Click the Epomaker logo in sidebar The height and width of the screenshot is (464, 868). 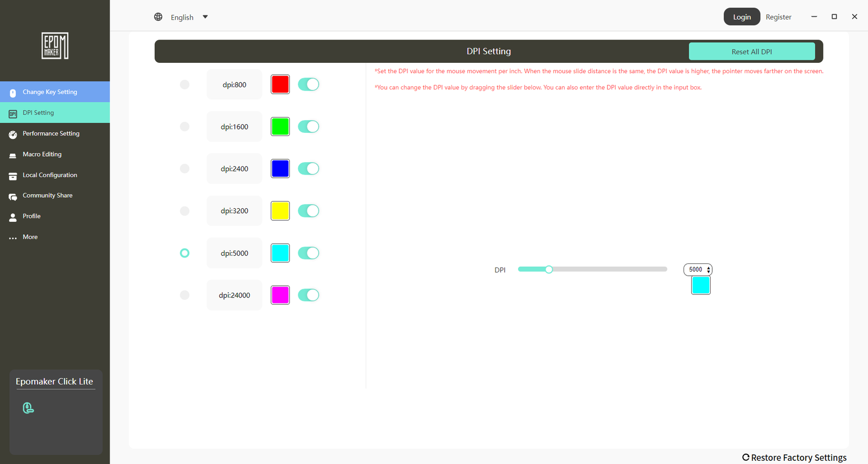(x=55, y=46)
